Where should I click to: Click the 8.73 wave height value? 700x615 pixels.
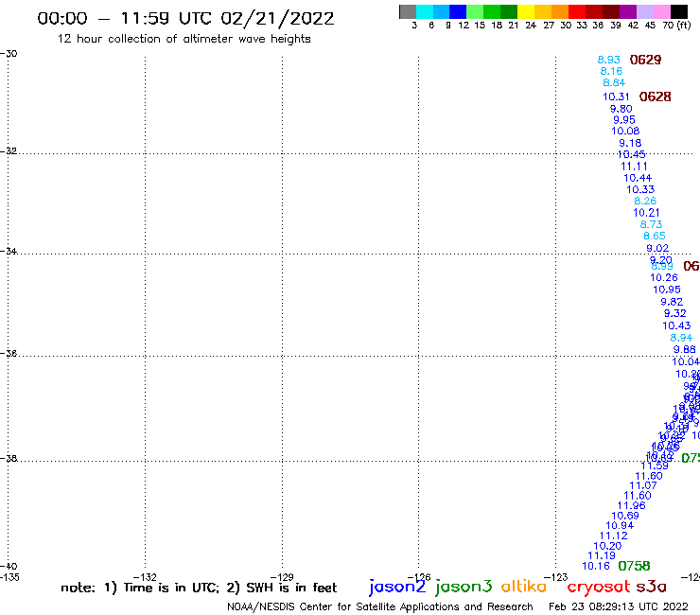pos(651,224)
